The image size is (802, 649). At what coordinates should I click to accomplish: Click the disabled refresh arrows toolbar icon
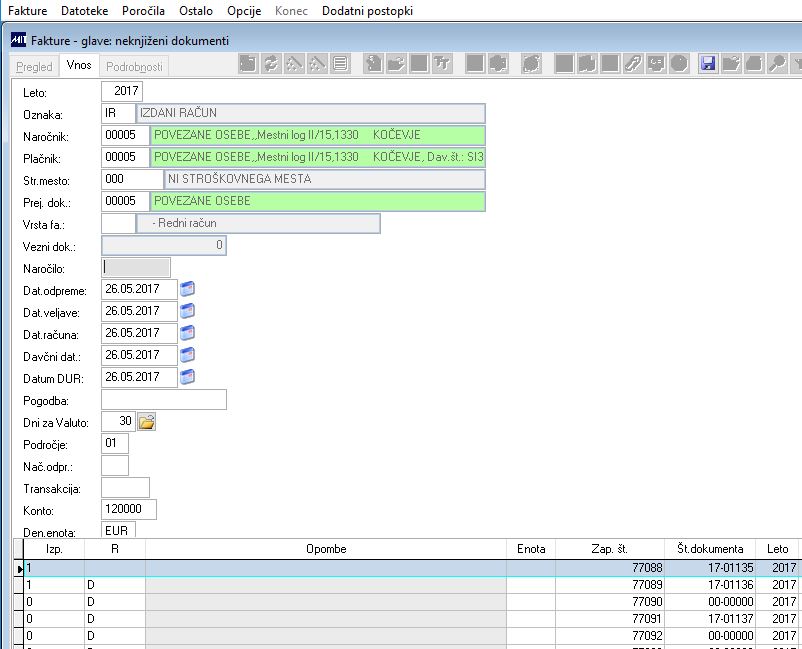click(x=271, y=64)
